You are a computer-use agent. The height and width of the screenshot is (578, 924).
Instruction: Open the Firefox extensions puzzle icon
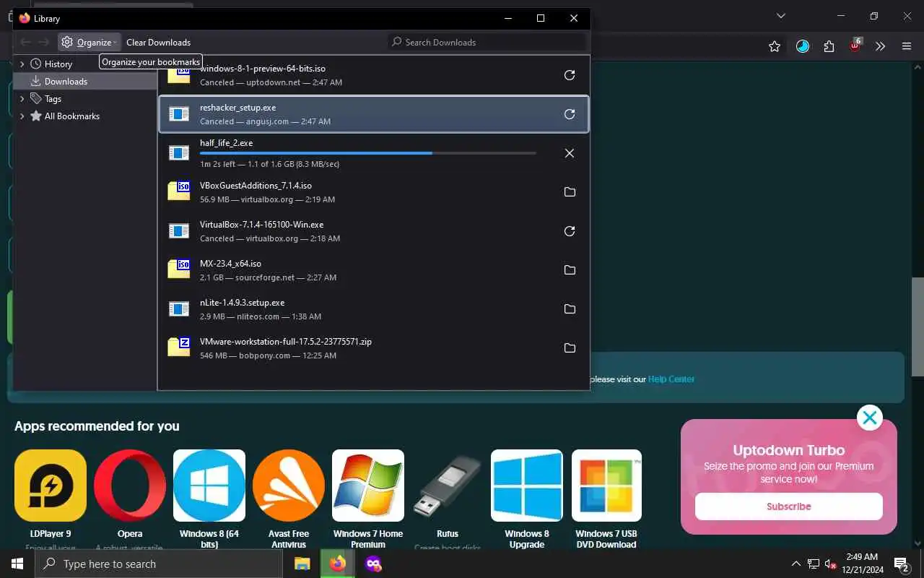click(x=829, y=46)
